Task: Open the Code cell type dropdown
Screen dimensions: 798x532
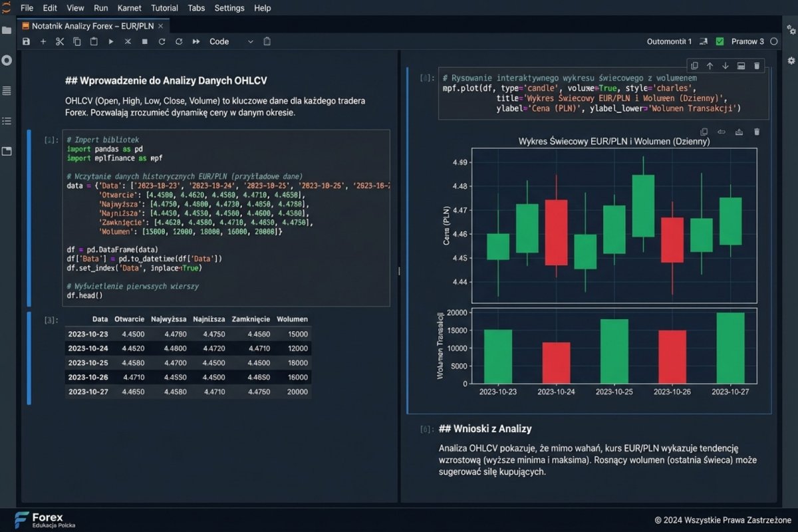Action: (x=219, y=41)
